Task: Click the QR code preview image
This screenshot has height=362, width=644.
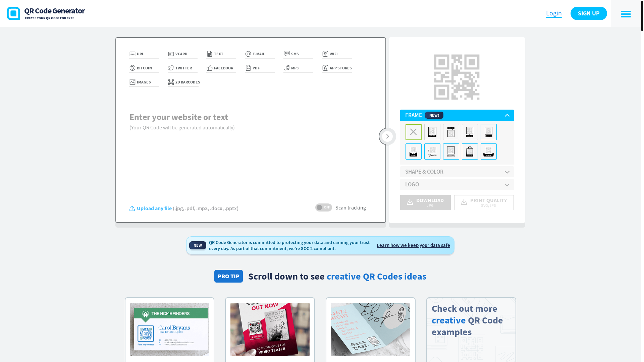Action: [x=457, y=77]
